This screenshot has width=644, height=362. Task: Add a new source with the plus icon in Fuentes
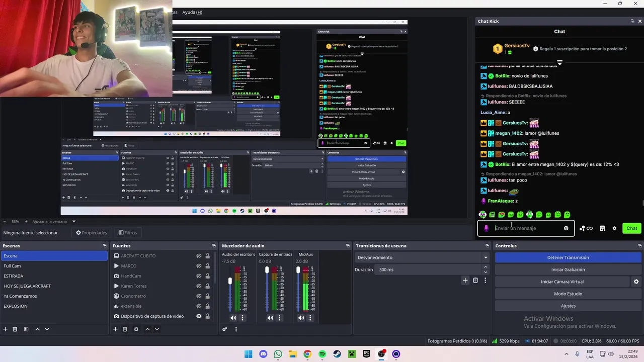pos(115,329)
